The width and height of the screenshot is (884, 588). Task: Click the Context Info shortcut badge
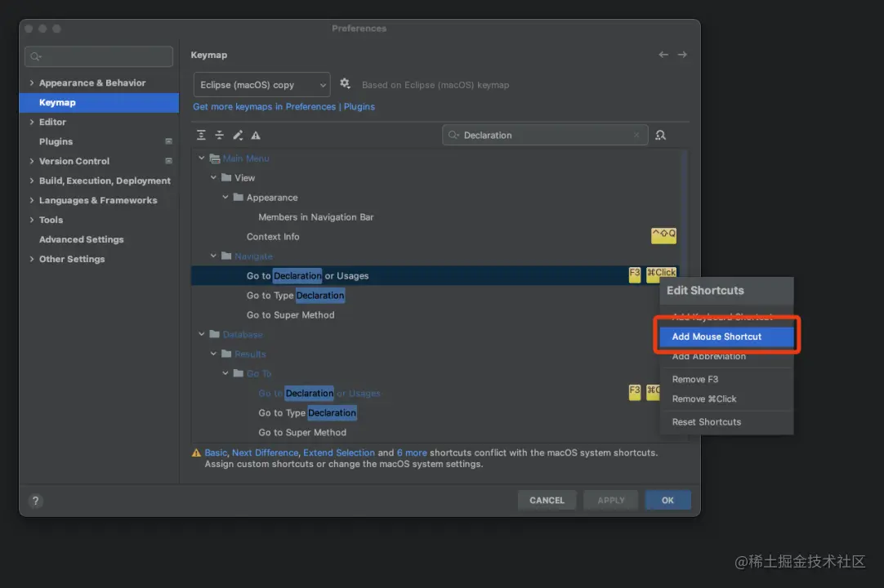coord(663,235)
